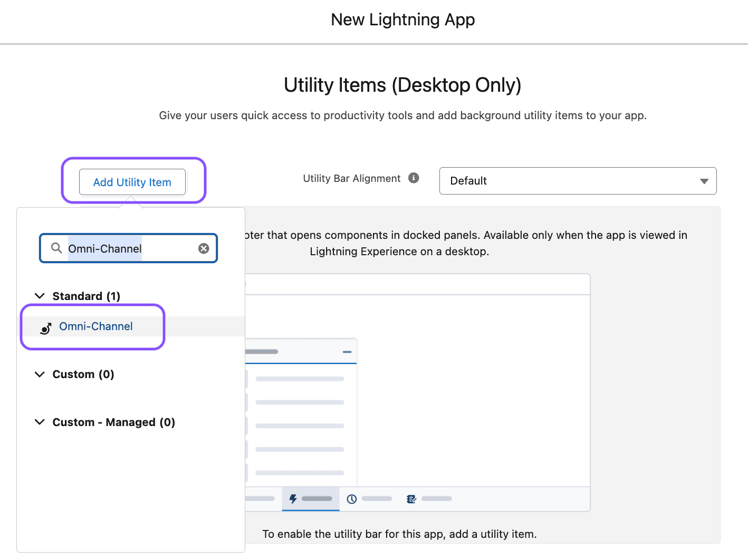Click the minimize dash icon on the docked panel
Viewport: 748px width, 560px height.
(x=347, y=351)
